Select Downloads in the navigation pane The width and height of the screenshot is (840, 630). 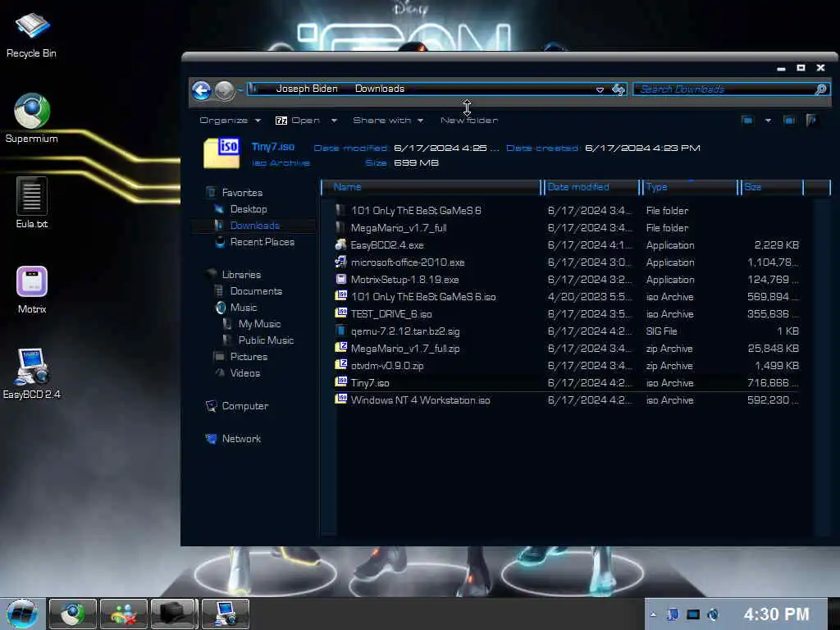(x=254, y=226)
